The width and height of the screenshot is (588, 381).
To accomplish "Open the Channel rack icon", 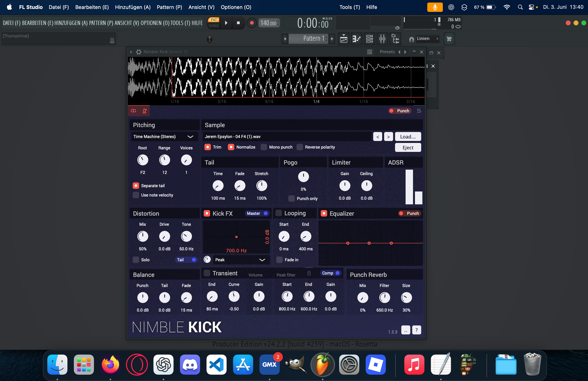I will (x=369, y=39).
